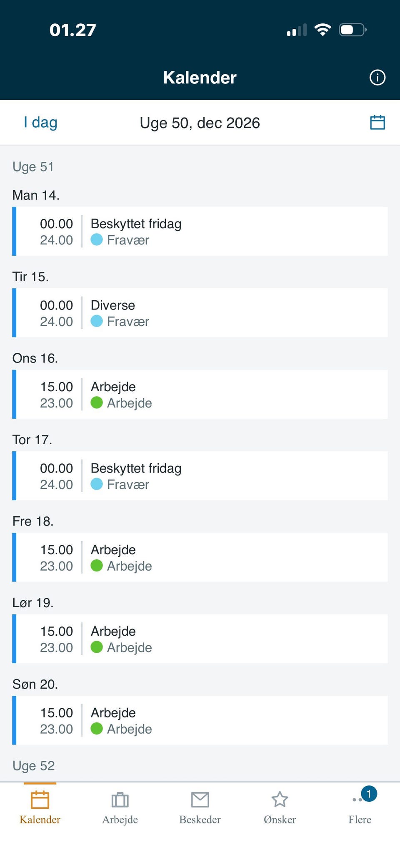Viewport: 400px width, 868px height.
Task: Tap the blue Fravær dot on Monday
Action: point(97,239)
